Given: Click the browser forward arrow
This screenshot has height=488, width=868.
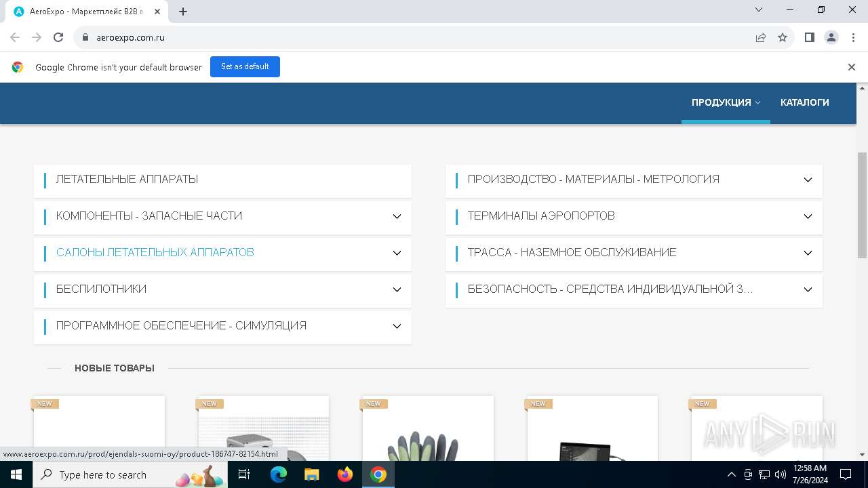Looking at the screenshot, I should pos(37,37).
